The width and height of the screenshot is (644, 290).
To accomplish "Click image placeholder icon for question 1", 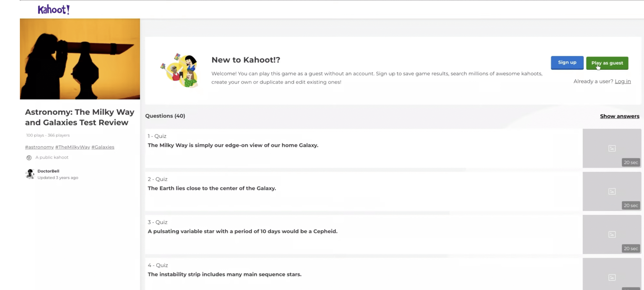I will click(612, 148).
